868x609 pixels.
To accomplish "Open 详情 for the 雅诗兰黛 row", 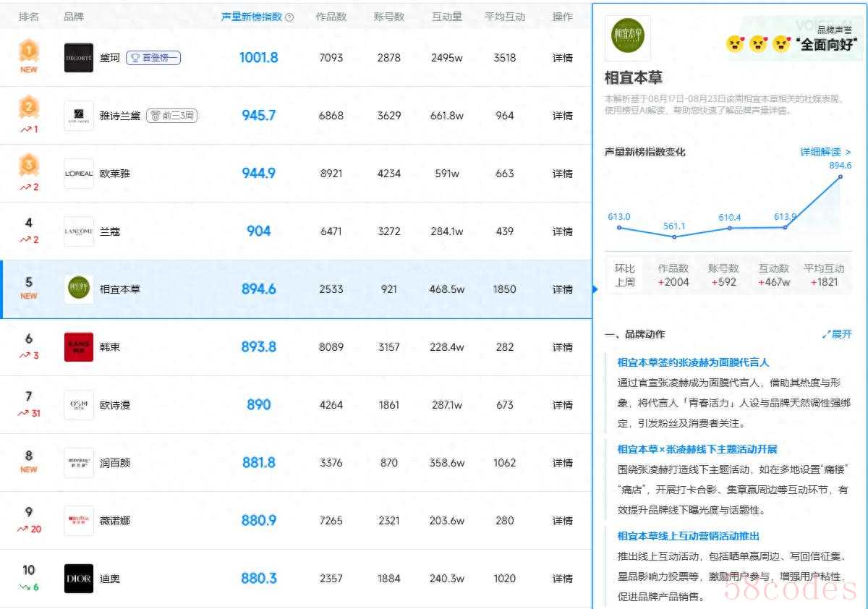I will 562,116.
